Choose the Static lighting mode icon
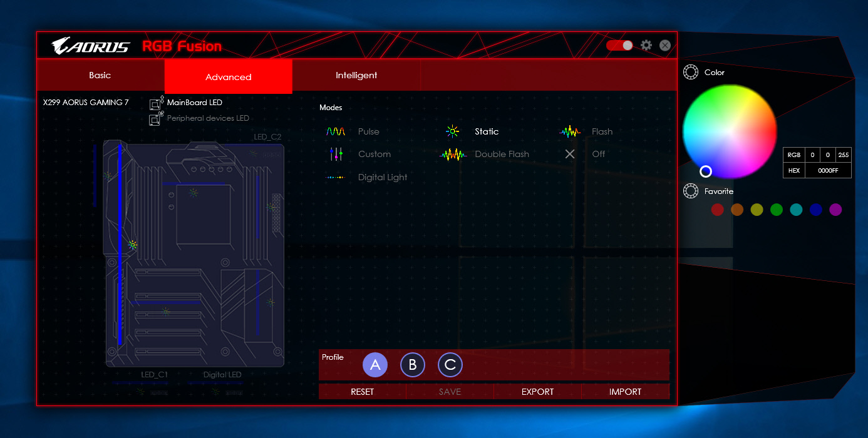The width and height of the screenshot is (868, 438). (x=452, y=131)
